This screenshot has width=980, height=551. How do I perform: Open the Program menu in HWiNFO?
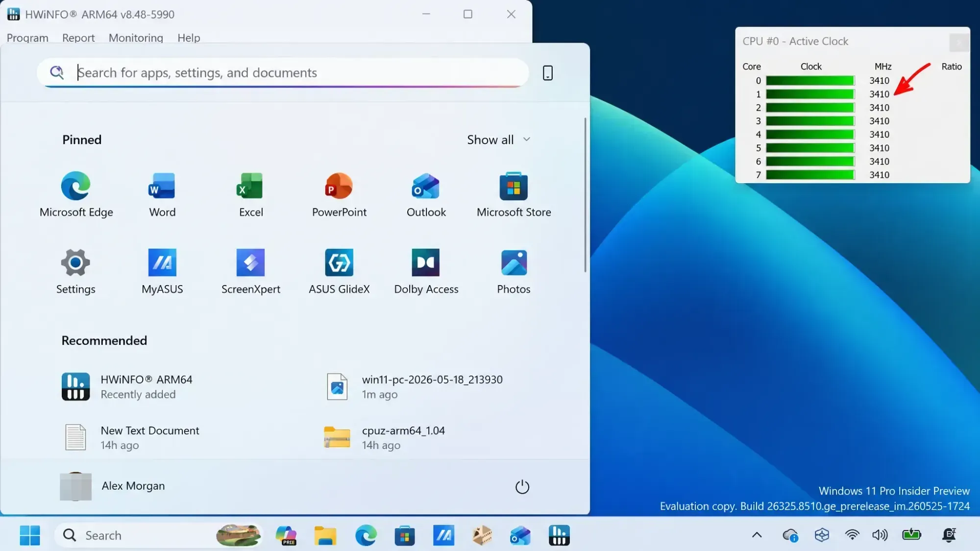tap(27, 38)
